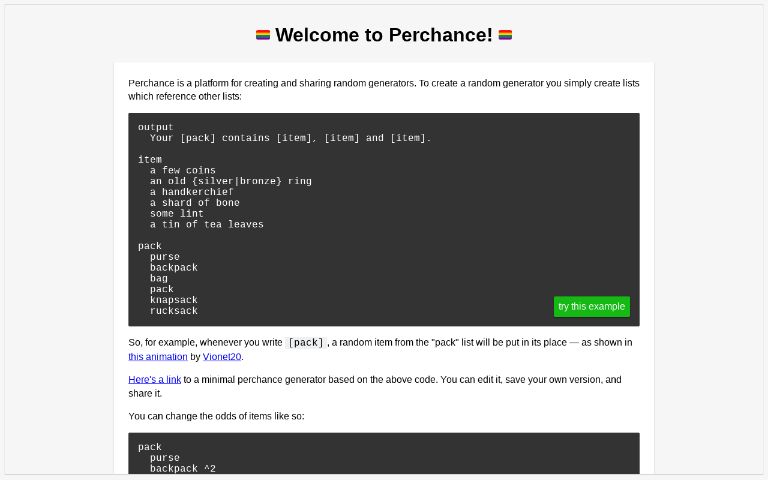Click the 'backpack ^2' line in second code block

click(x=183, y=468)
